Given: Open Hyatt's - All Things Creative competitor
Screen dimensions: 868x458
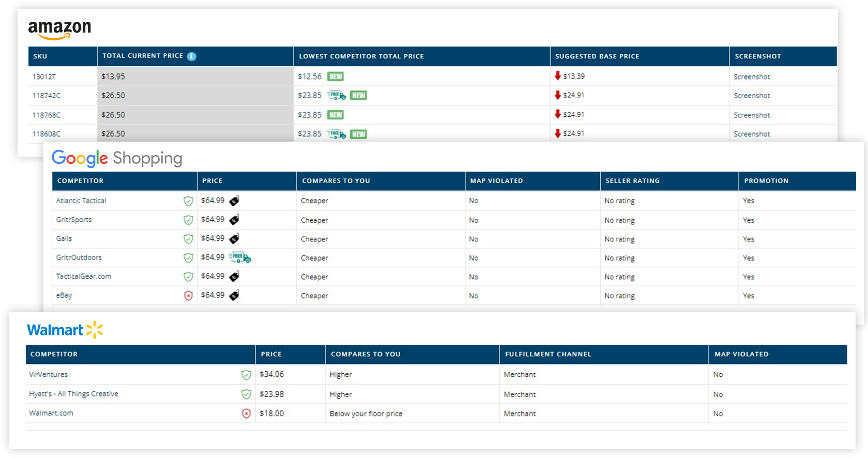Looking at the screenshot, I should tap(73, 394).
